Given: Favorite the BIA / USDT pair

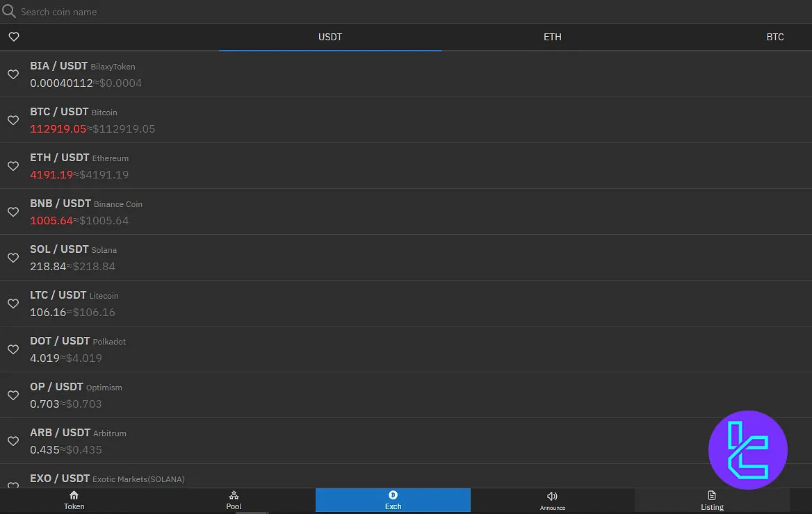Looking at the screenshot, I should [13, 74].
